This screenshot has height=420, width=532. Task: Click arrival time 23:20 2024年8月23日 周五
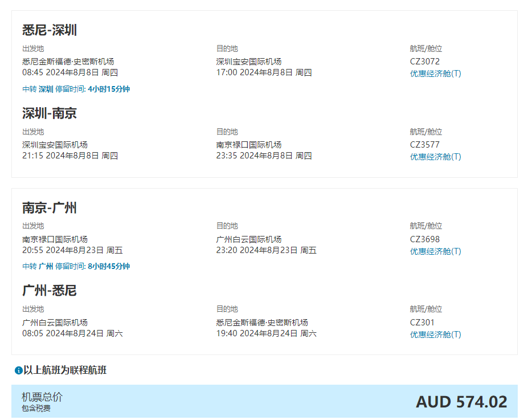(x=267, y=251)
